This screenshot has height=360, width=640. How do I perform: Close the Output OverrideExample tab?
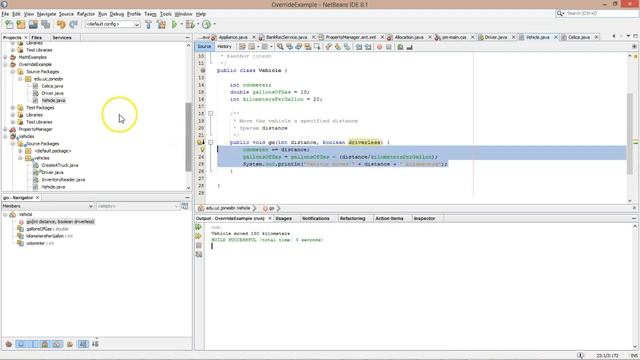pyautogui.click(x=270, y=219)
